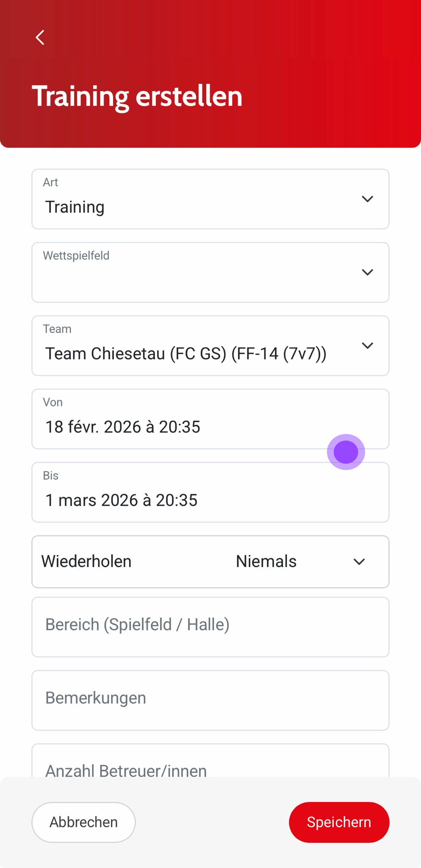Click the chevron next to Niemals
The height and width of the screenshot is (868, 421).
359,562
